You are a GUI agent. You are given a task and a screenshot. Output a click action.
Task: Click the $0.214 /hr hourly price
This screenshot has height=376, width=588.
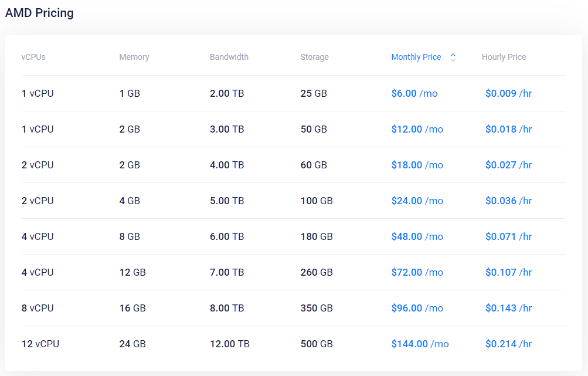pyautogui.click(x=508, y=344)
